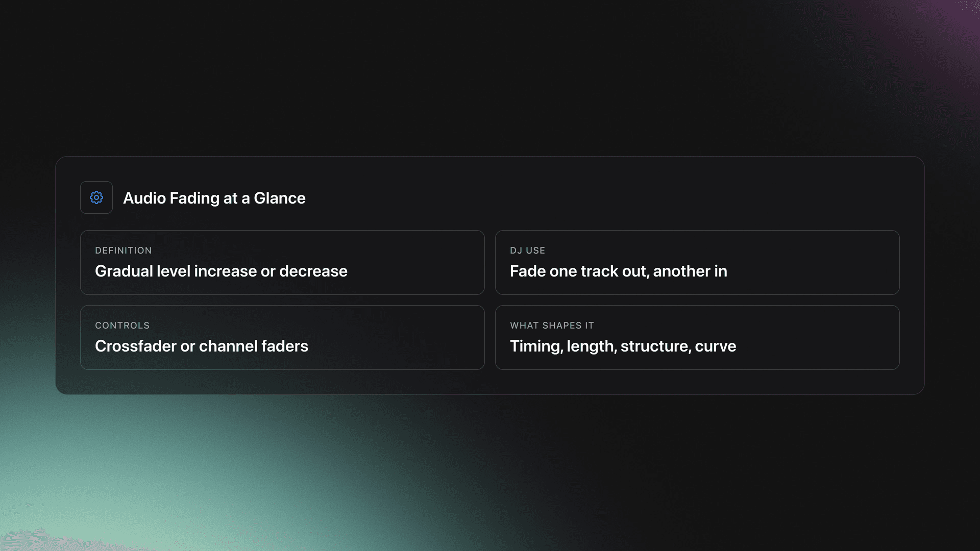
Task: Click "Crossfader or channel faders" text
Action: point(201,346)
